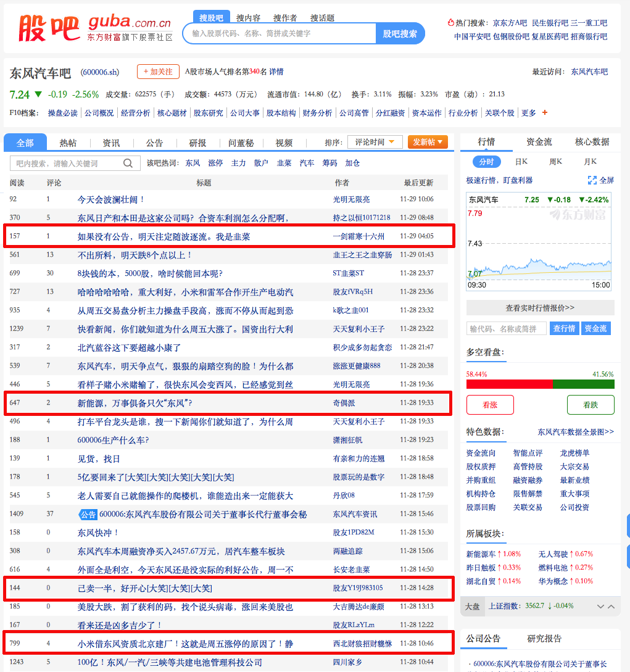Click the red bullish sentiment bar
Screen dimensions: 630x672
coord(510,384)
